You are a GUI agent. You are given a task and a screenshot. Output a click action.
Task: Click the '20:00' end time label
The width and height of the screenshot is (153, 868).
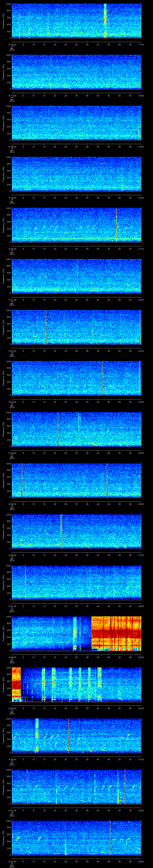click(x=141, y=198)
